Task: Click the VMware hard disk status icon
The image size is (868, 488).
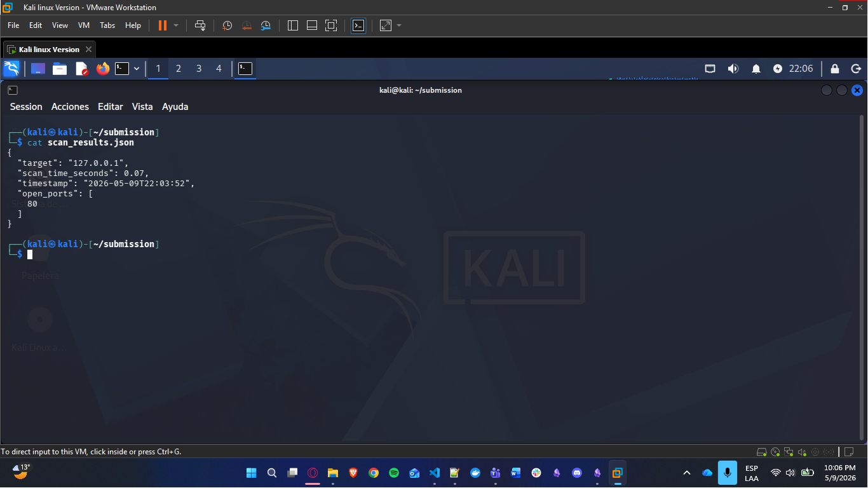Action: click(761, 452)
